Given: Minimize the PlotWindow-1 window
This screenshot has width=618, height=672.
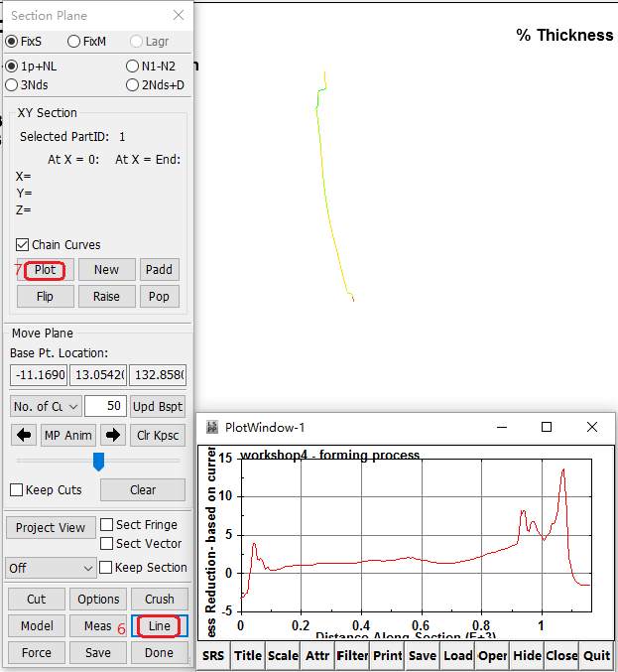Looking at the screenshot, I should (x=502, y=427).
